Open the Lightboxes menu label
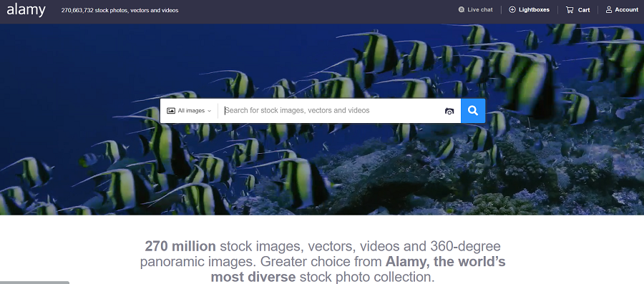 click(x=534, y=10)
